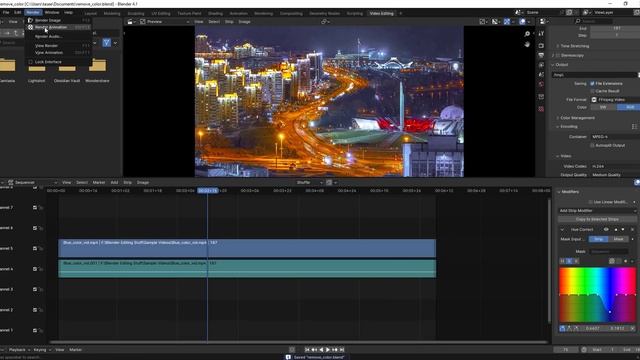This screenshot has height=360, width=640.
Task: Open the Render properties tab icon
Action: tap(541, 45)
